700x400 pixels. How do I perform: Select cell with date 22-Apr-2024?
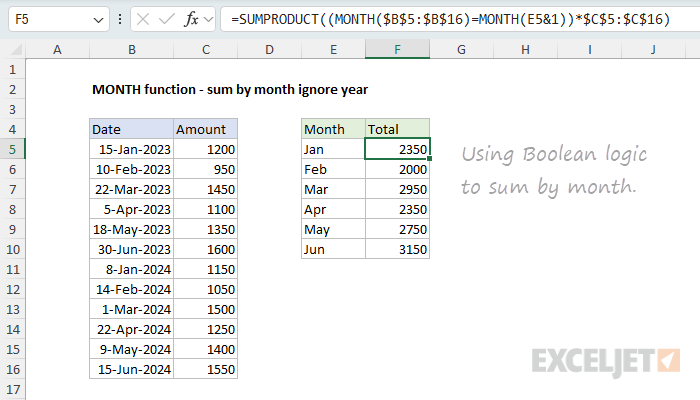[x=132, y=329]
